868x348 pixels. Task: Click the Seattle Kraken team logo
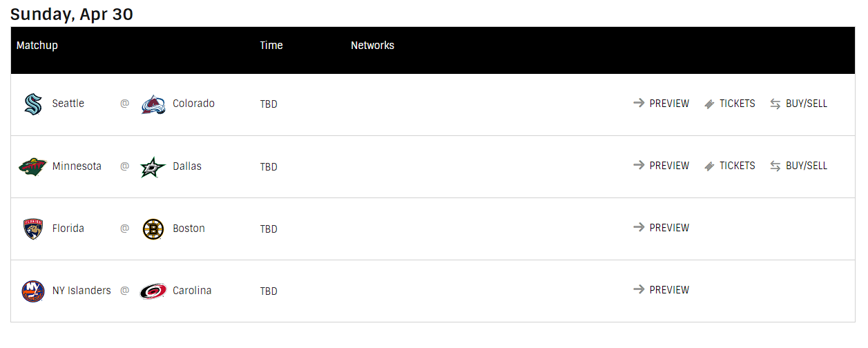[32, 104]
